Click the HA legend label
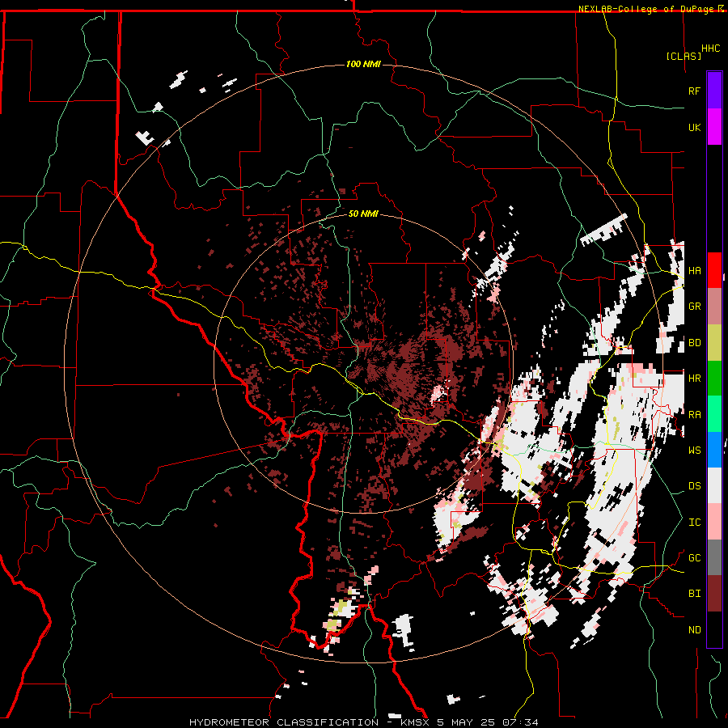The image size is (728, 728). (x=694, y=271)
